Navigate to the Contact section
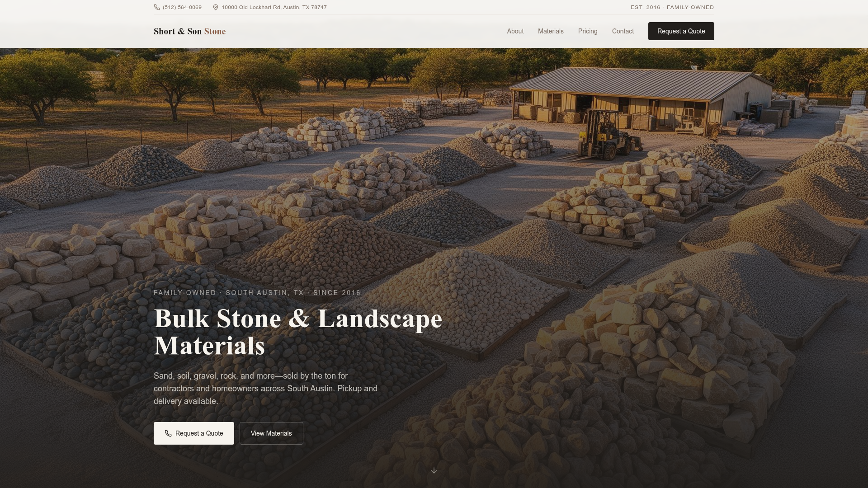This screenshot has width=868, height=488. pos(623,31)
